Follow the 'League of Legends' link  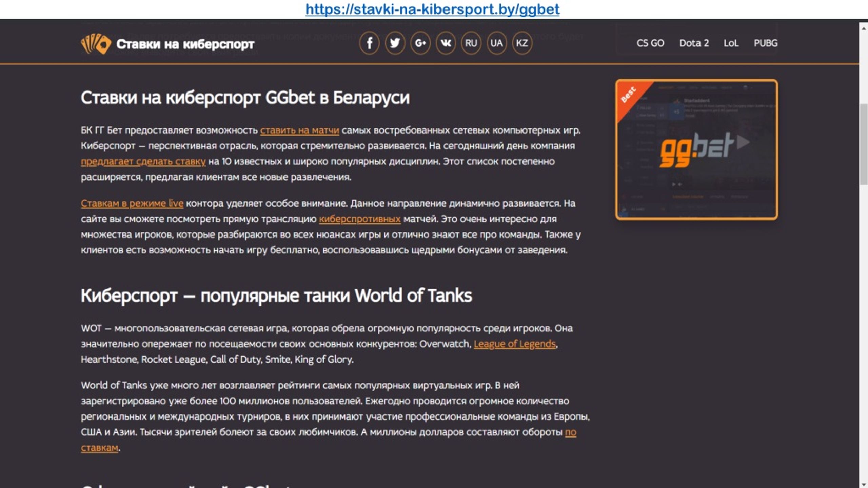(x=515, y=344)
